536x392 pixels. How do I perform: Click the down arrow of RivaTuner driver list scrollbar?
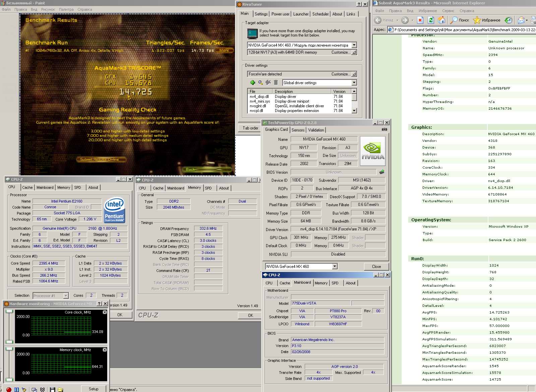coord(354,110)
